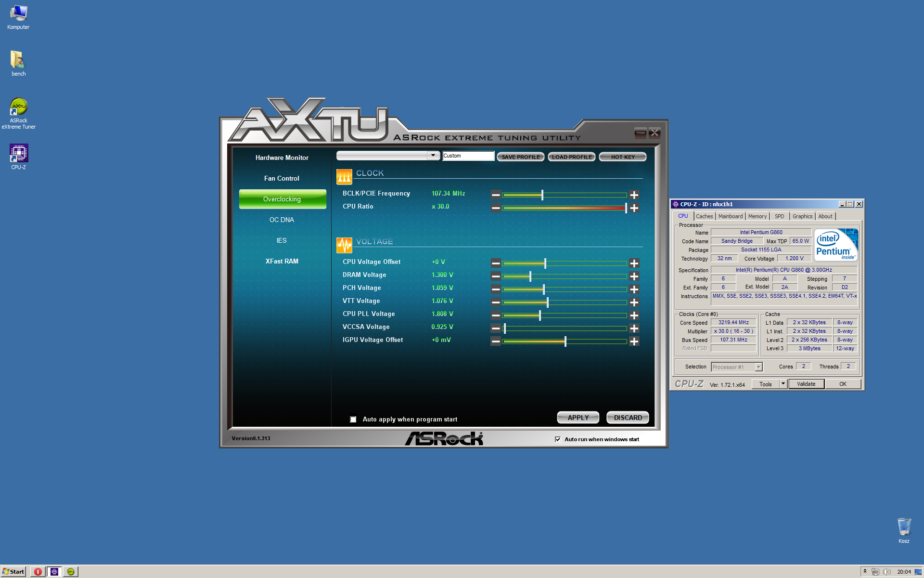Image resolution: width=924 pixels, height=578 pixels.
Task: Raise CPU Voltage Offset with plus button
Action: [x=634, y=263]
